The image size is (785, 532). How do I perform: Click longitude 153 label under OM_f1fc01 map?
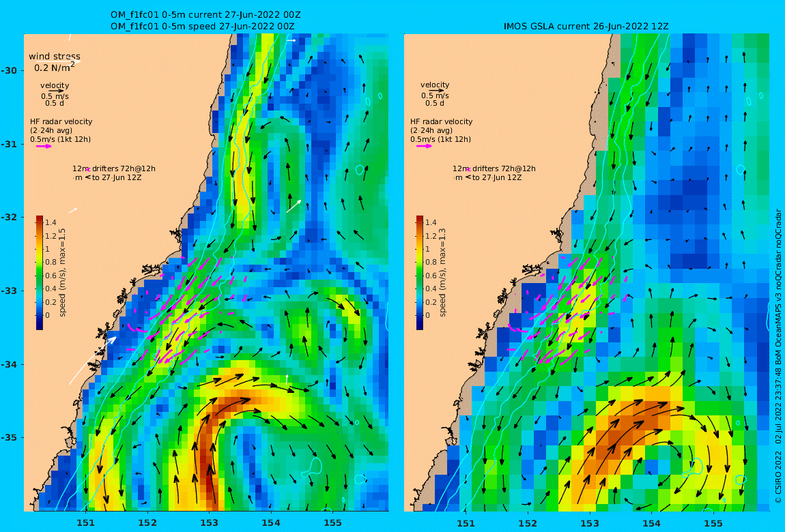coord(210,523)
